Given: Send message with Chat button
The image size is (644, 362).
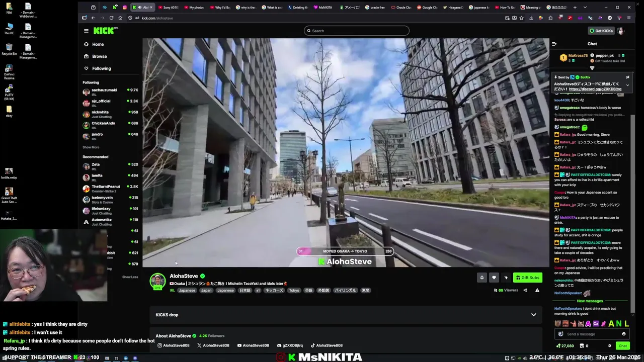Looking at the screenshot, I should click(x=623, y=346).
